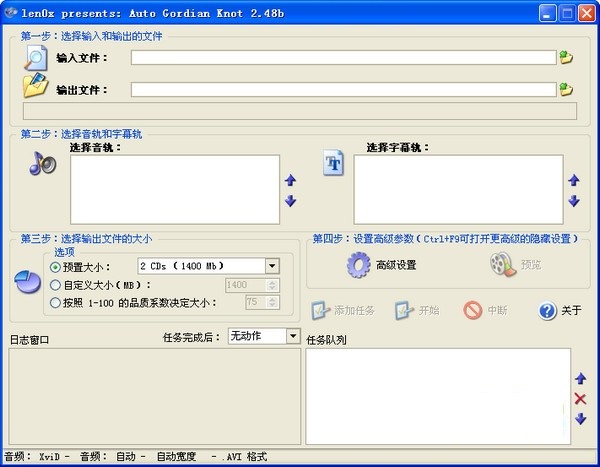Click the title bar application icon
This screenshot has height=467, width=600.
pos(10,13)
